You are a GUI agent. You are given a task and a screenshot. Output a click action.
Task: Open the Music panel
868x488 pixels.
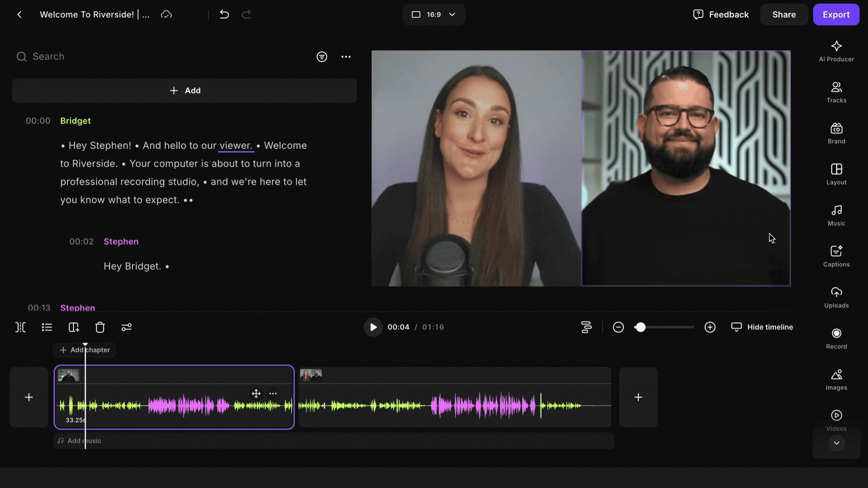(x=836, y=215)
